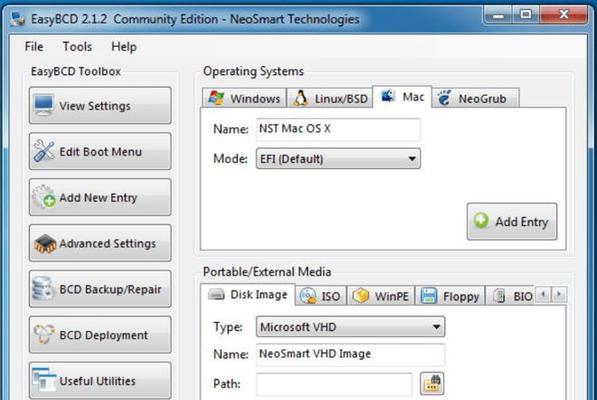
Task: Open BCD Deployment icon
Action: [44, 334]
